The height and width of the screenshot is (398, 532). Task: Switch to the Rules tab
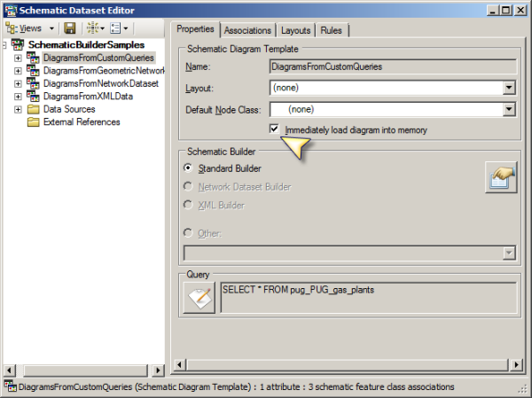pos(331,30)
